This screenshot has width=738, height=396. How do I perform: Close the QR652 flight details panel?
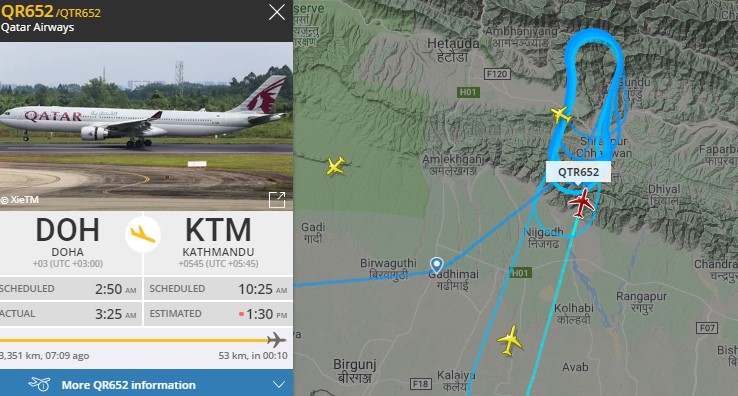[277, 12]
